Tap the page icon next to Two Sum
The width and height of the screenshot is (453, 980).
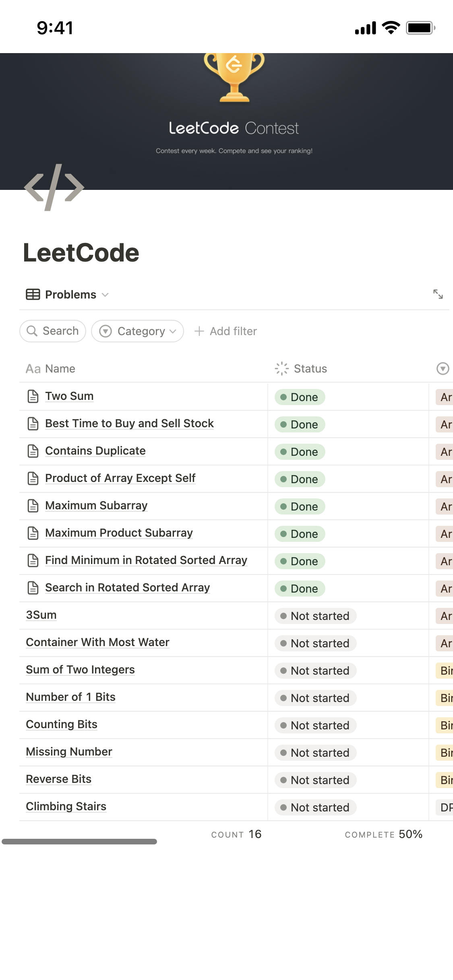tap(33, 396)
